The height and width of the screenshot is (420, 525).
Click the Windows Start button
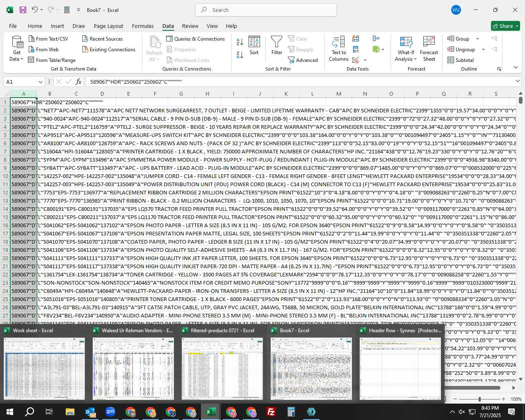click(9, 412)
